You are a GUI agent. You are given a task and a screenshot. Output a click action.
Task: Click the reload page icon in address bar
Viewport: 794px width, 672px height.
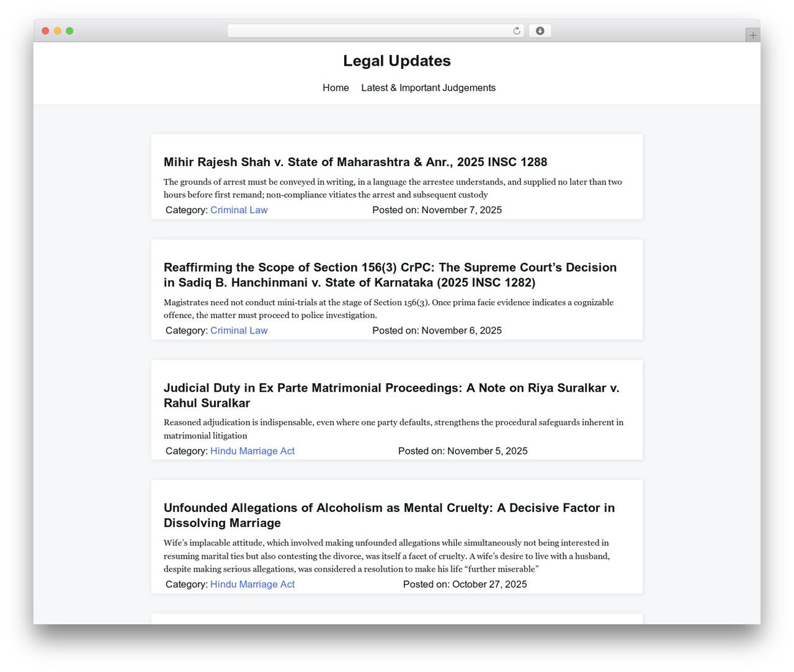tap(516, 31)
